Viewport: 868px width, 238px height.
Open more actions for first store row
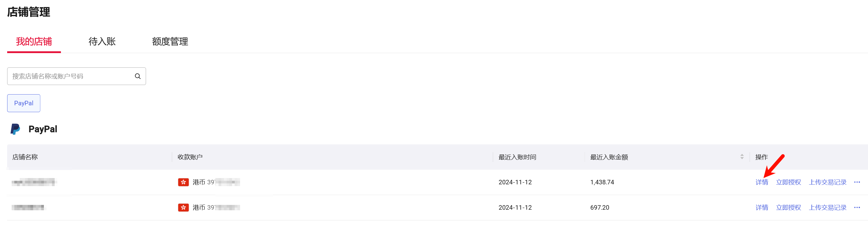(857, 182)
